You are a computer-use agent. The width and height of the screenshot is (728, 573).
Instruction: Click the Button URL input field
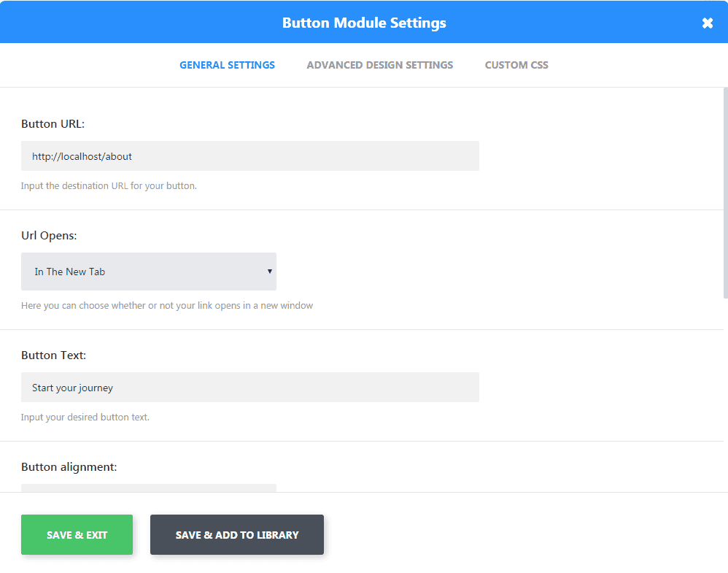pyautogui.click(x=249, y=156)
